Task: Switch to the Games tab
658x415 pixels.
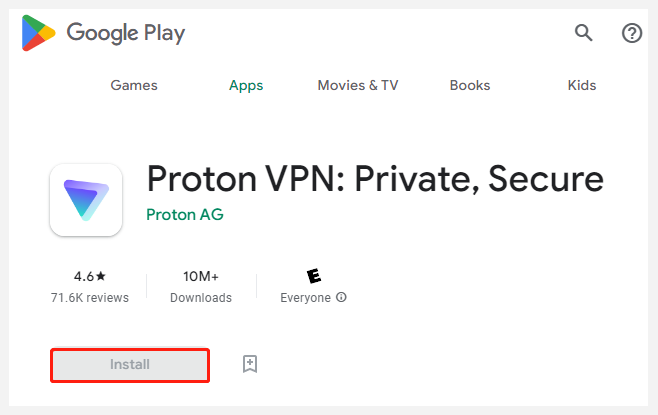Action: tap(134, 85)
